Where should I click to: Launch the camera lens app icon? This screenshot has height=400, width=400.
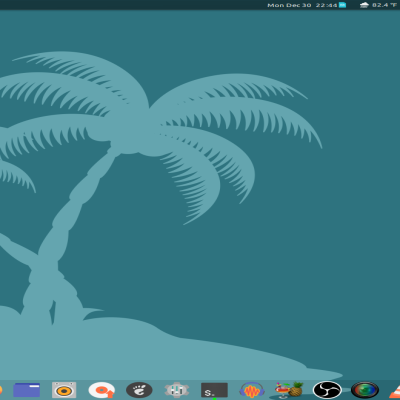click(365, 390)
